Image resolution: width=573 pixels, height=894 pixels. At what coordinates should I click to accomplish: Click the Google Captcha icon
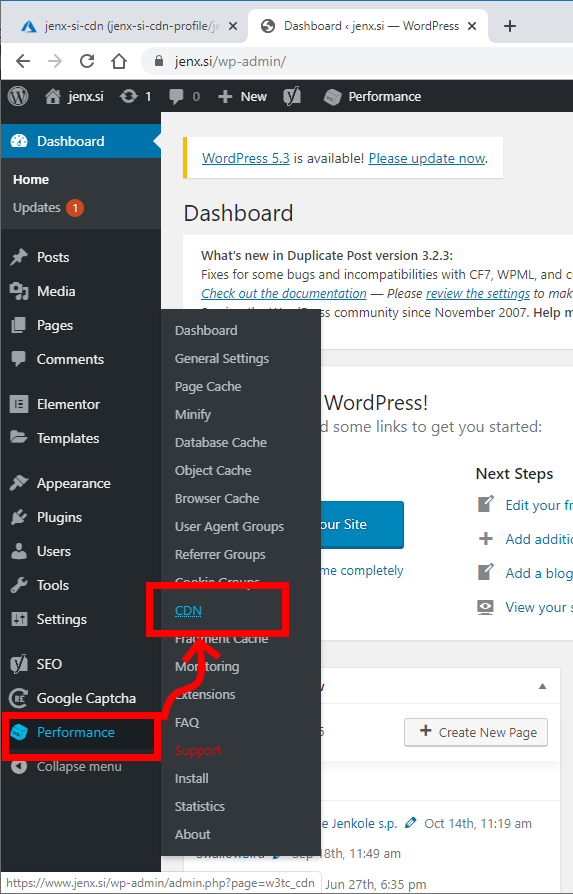(19, 698)
